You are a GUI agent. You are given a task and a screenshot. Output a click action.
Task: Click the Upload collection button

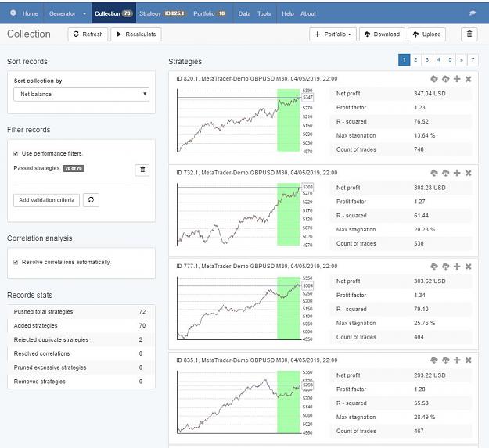[x=426, y=34]
